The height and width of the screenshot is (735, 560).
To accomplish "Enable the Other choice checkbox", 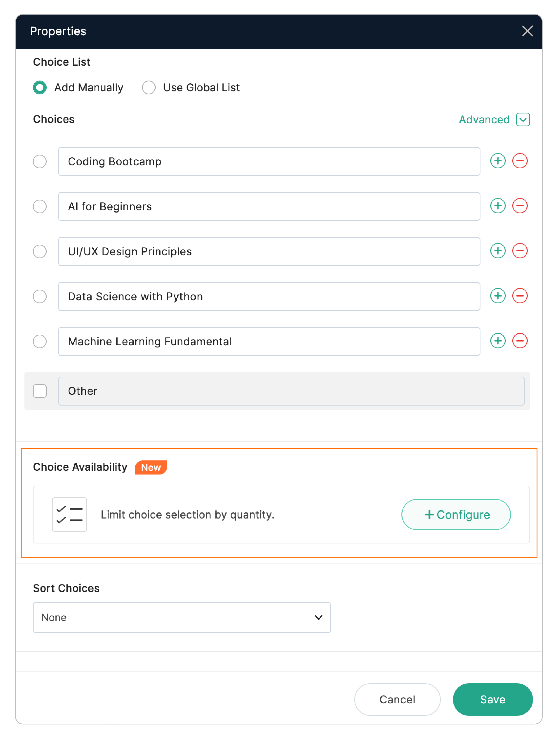I will (x=40, y=391).
